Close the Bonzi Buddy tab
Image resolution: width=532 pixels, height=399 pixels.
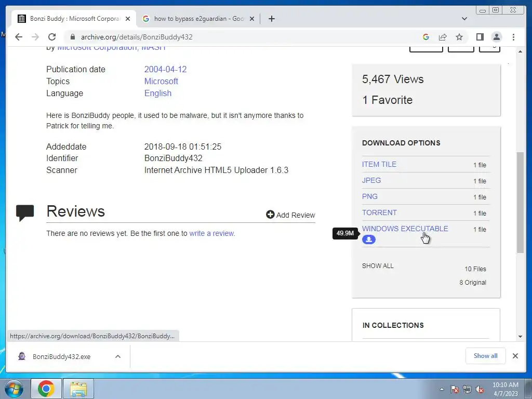pyautogui.click(x=128, y=19)
